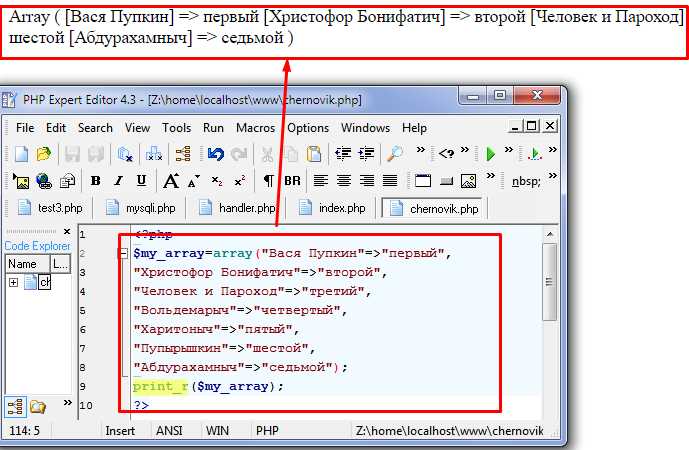Click the Close All windows icon
This screenshot has height=450, width=689.
click(x=154, y=154)
